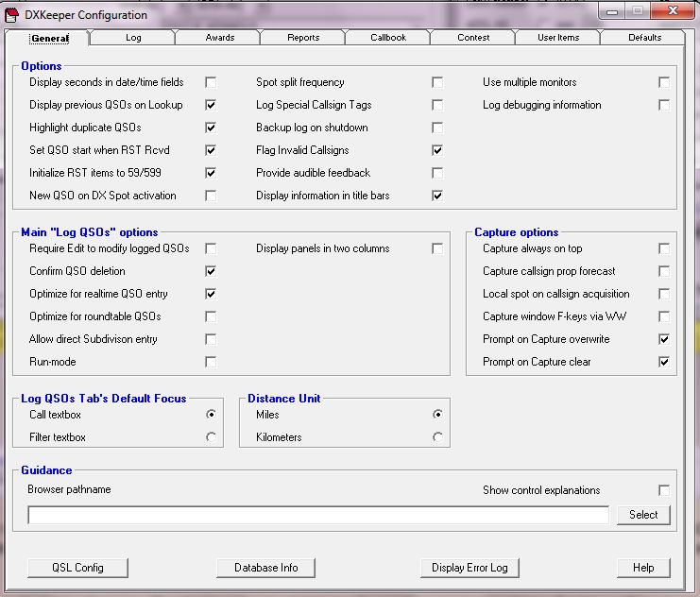Screen dimensions: 700x597
Task: Enable Capture always on top
Action: pyautogui.click(x=664, y=248)
